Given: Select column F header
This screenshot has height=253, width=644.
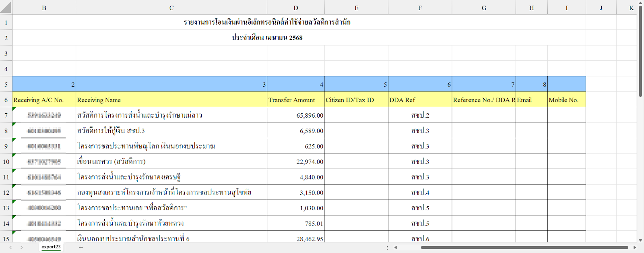Looking at the screenshot, I should 420,8.
